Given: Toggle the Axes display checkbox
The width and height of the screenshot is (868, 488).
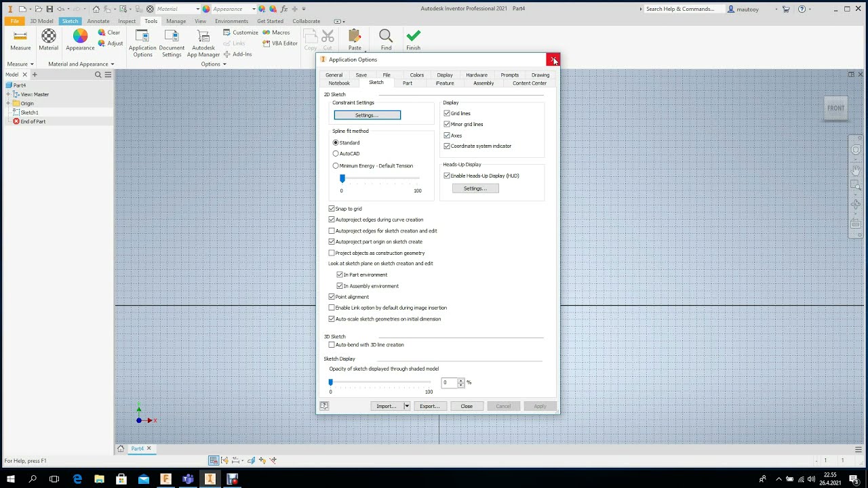Looking at the screenshot, I should (x=447, y=135).
